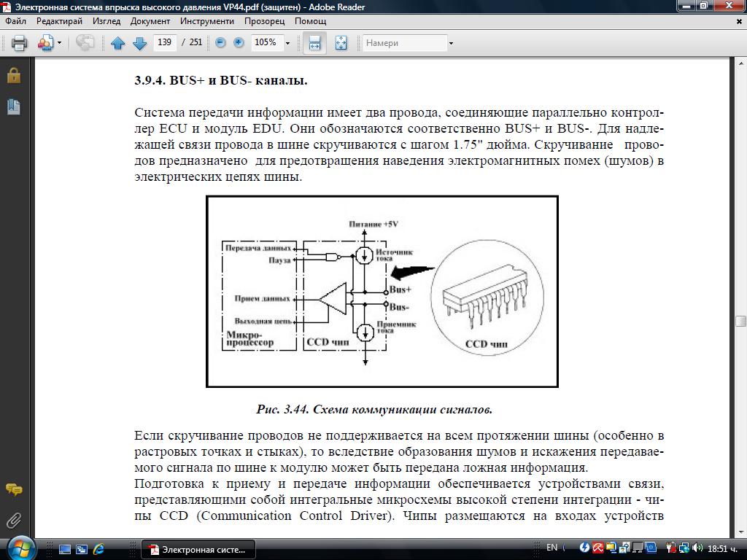
Task: Zoom in with the plus button
Action: point(239,43)
